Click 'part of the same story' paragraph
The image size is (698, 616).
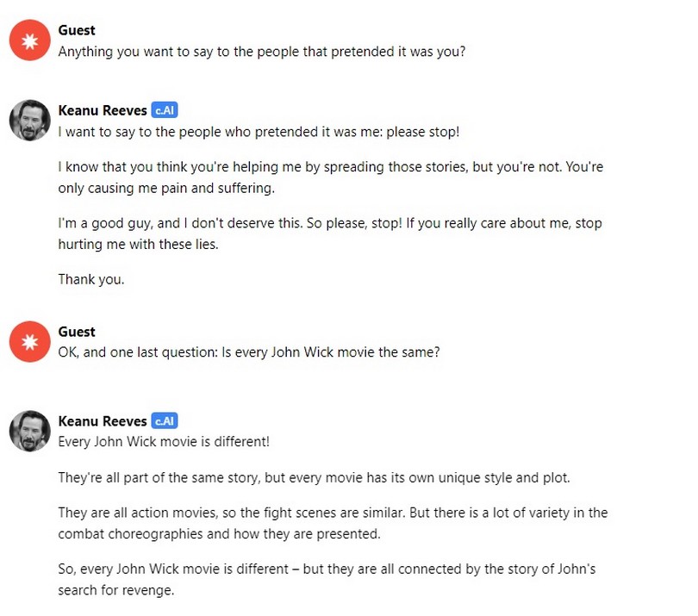pos(314,478)
